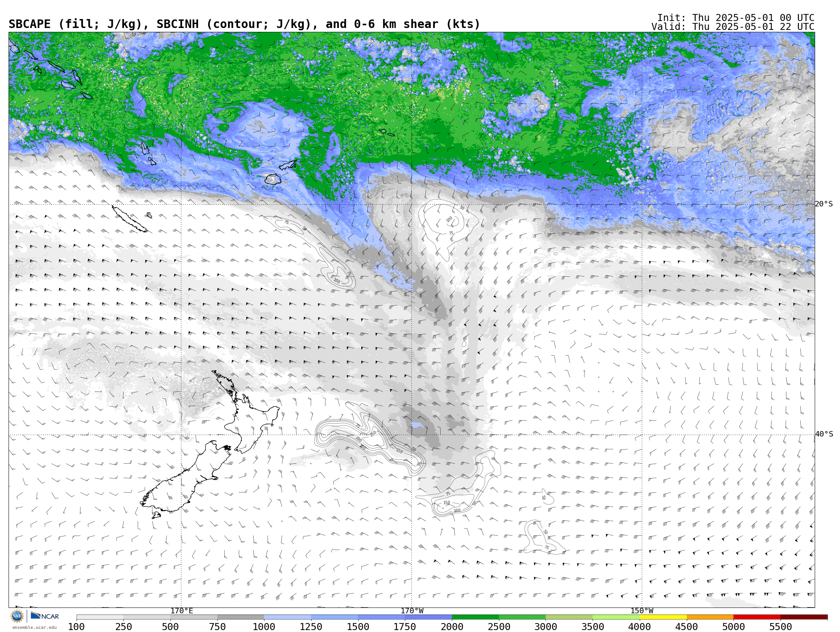Image resolution: width=840 pixels, height=632 pixels.
Task: Click the colorbar tick label 1500
Action: coord(358,627)
